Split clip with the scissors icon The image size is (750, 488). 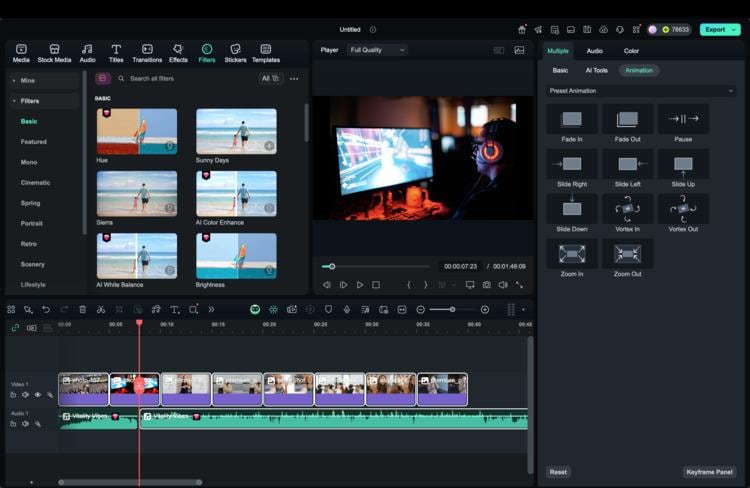point(101,310)
